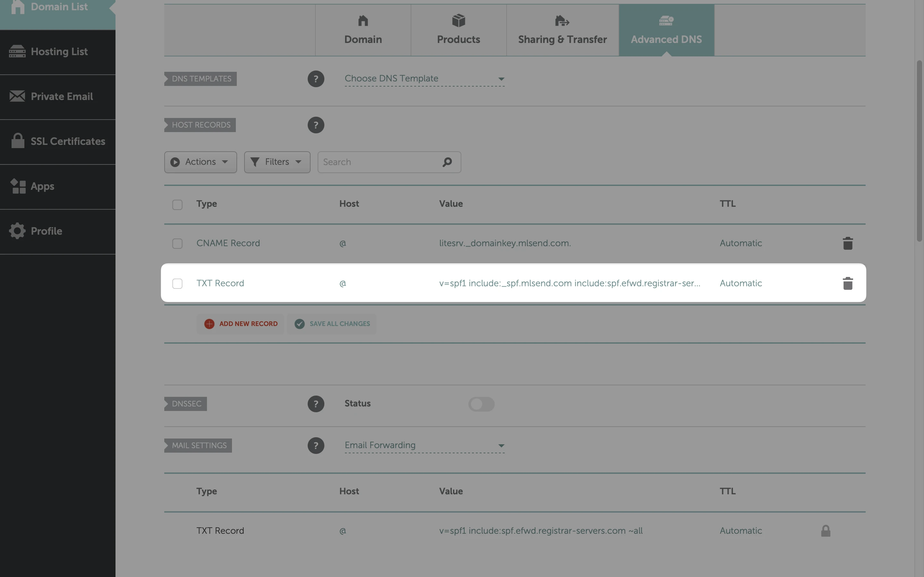Open help icon next to Host Records

pyautogui.click(x=316, y=125)
